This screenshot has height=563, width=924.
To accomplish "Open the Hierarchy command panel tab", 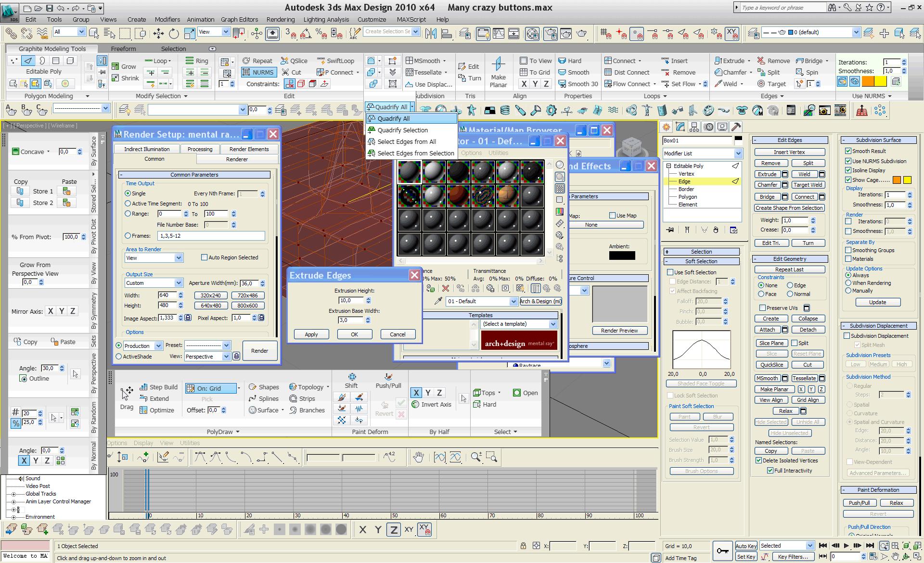I will pos(694,127).
